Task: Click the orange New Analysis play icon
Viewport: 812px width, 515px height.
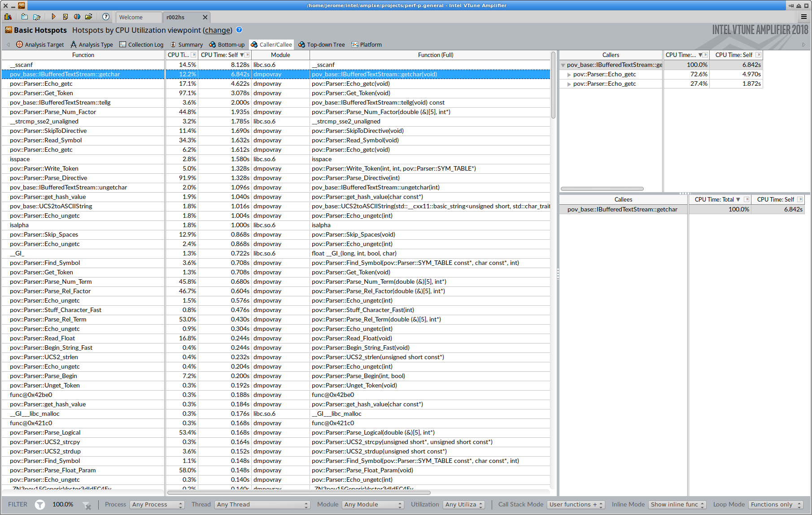Action: click(x=53, y=17)
